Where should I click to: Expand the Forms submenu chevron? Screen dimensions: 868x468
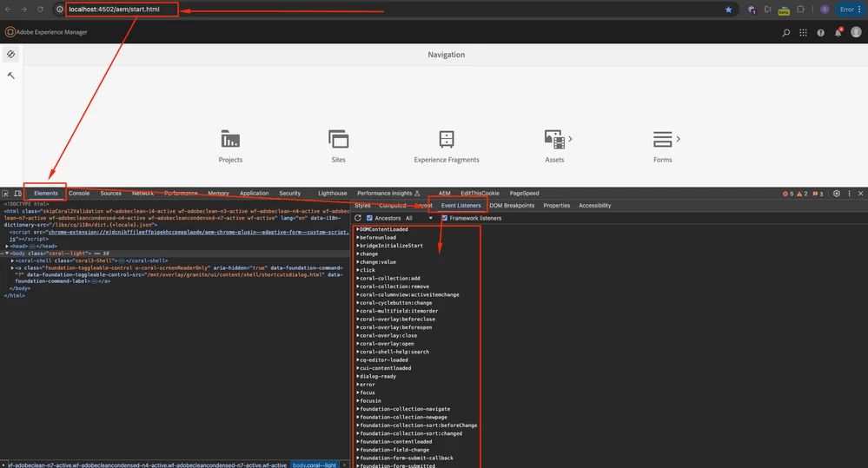click(x=678, y=139)
